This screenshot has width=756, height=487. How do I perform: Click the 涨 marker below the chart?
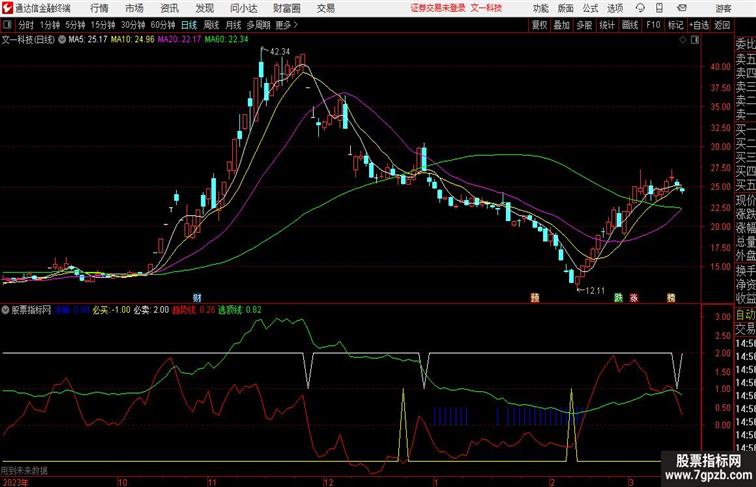tap(634, 298)
